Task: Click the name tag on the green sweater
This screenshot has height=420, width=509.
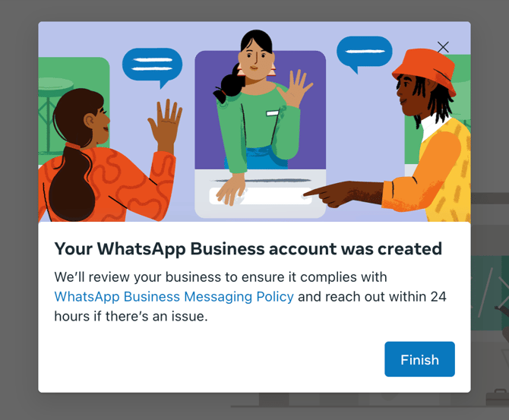Action: (x=272, y=113)
